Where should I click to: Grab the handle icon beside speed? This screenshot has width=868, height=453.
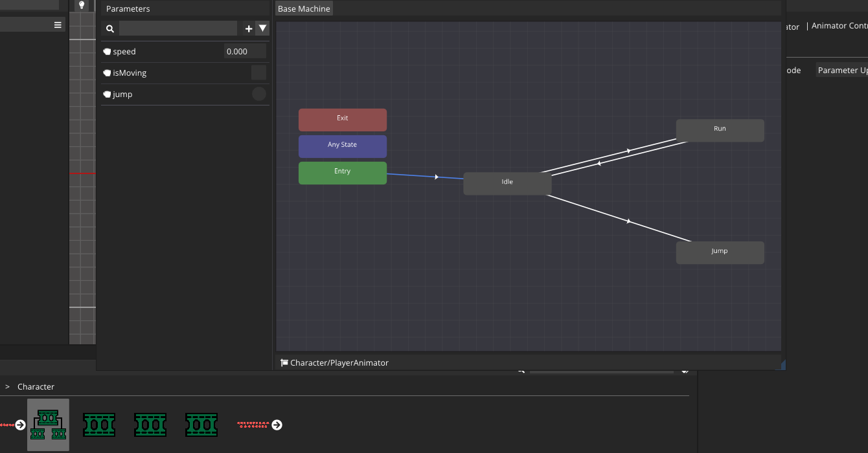(107, 52)
